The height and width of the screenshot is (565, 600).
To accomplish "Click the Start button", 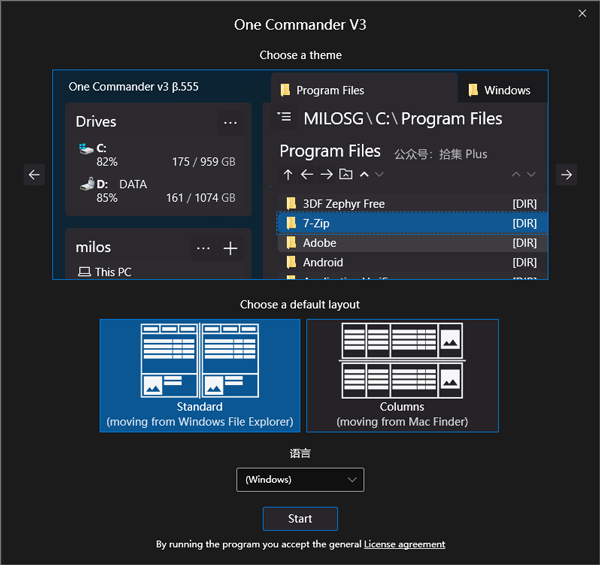I will coord(300,518).
